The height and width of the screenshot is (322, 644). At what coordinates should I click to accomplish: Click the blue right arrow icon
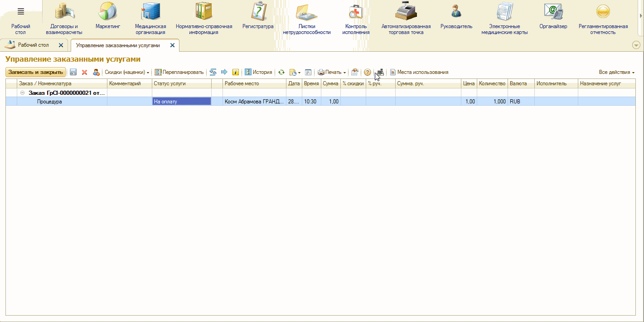224,72
